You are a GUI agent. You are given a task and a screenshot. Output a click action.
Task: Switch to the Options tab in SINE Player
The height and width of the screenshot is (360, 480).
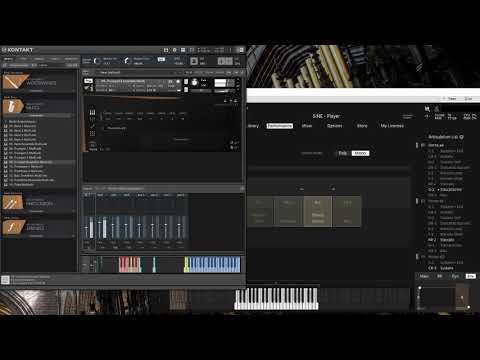pyautogui.click(x=335, y=126)
